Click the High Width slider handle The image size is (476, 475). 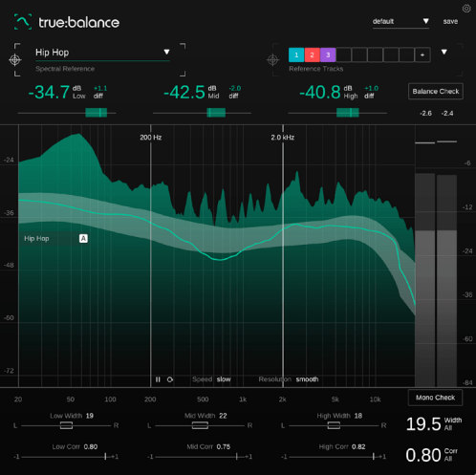coord(334,425)
